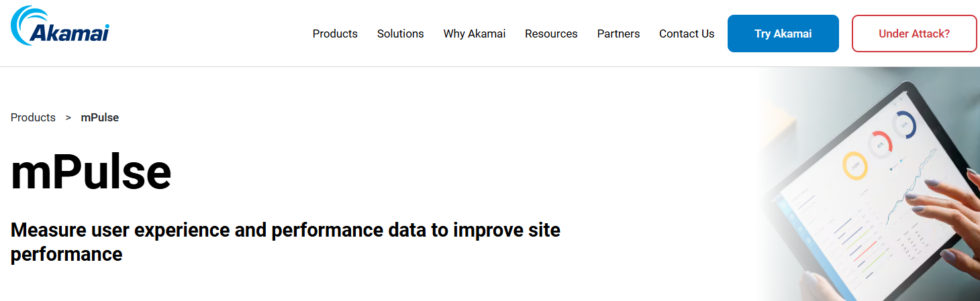Click the mPulse page heading
Image resolution: width=980 pixels, height=301 pixels.
coord(91,172)
